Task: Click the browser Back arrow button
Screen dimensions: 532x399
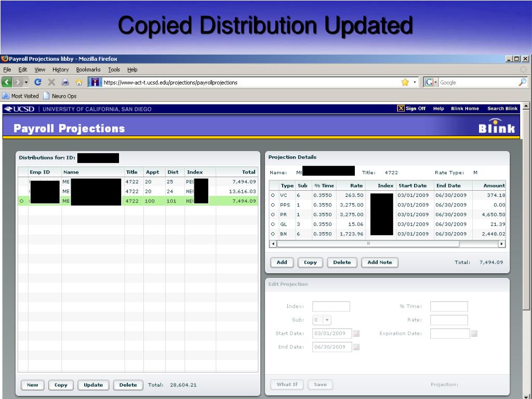Action: 7,82
